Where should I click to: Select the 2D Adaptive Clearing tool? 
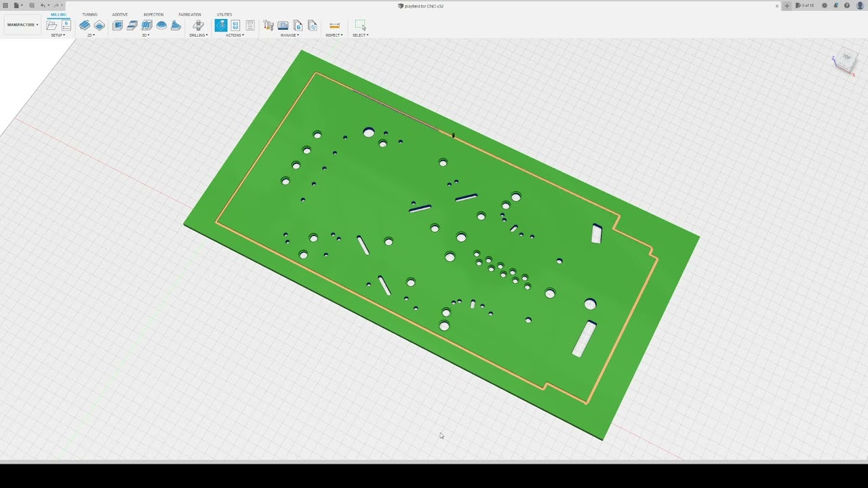pos(85,26)
